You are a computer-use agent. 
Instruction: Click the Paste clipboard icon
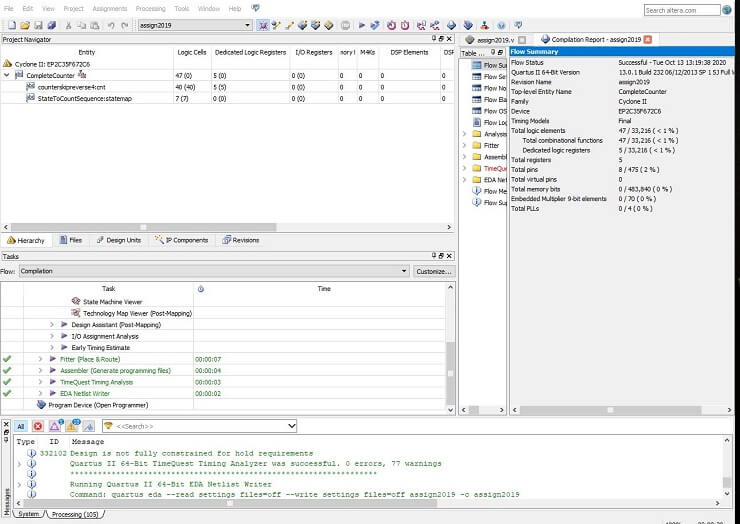coord(95,25)
